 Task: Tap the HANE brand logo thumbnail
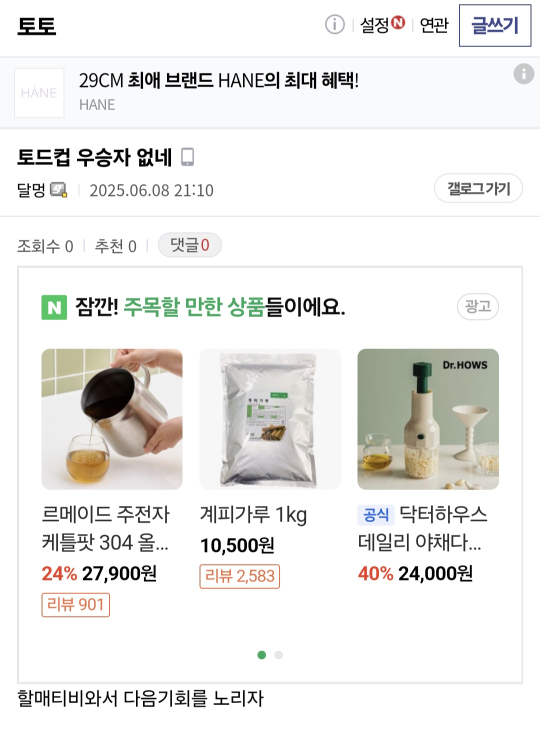click(x=39, y=93)
